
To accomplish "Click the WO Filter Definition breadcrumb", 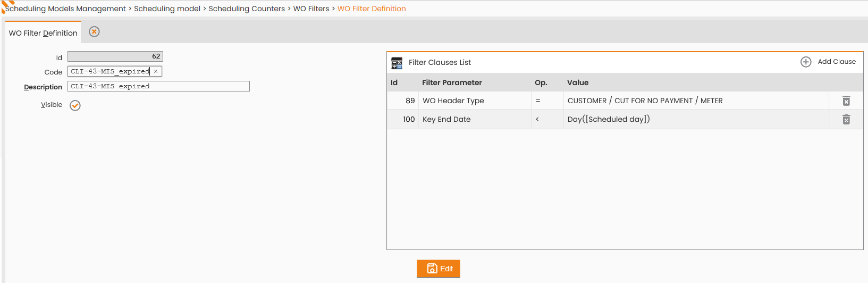I will coord(372,9).
